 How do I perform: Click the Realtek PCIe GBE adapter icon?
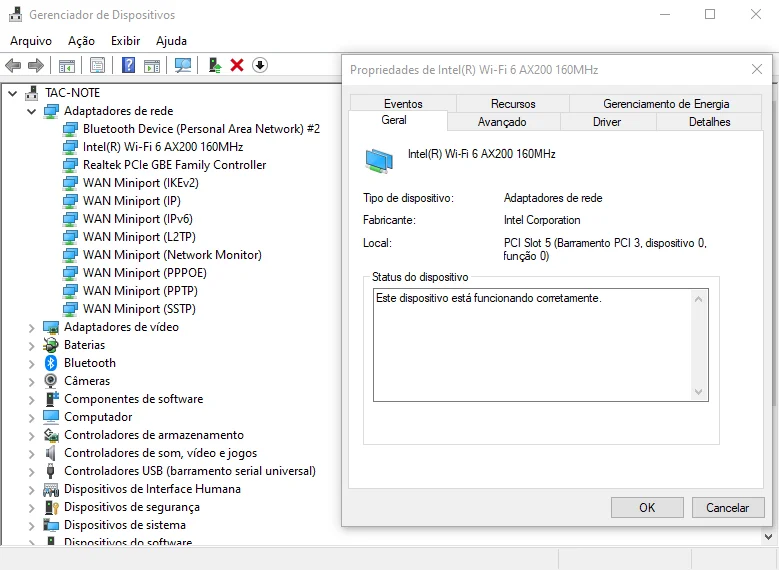[x=70, y=164]
